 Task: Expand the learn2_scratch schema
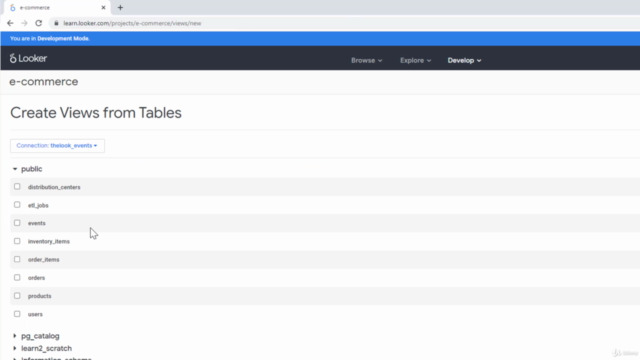pos(15,348)
